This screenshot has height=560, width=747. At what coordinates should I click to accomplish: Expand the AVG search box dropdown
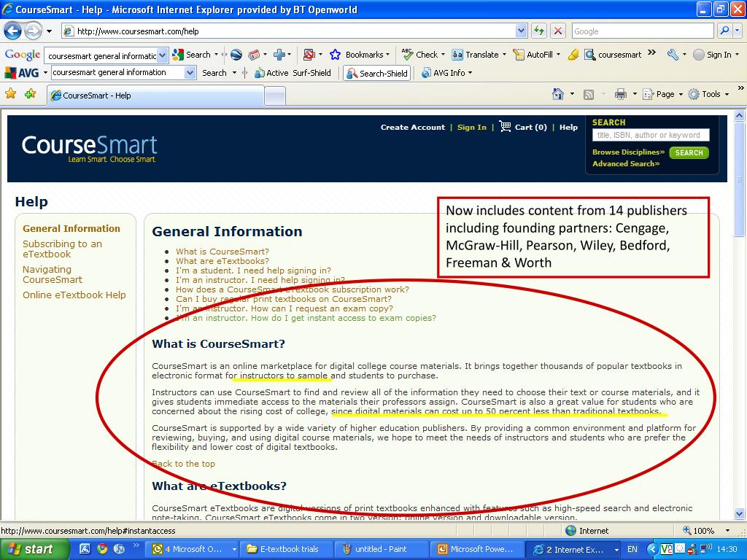click(x=190, y=72)
